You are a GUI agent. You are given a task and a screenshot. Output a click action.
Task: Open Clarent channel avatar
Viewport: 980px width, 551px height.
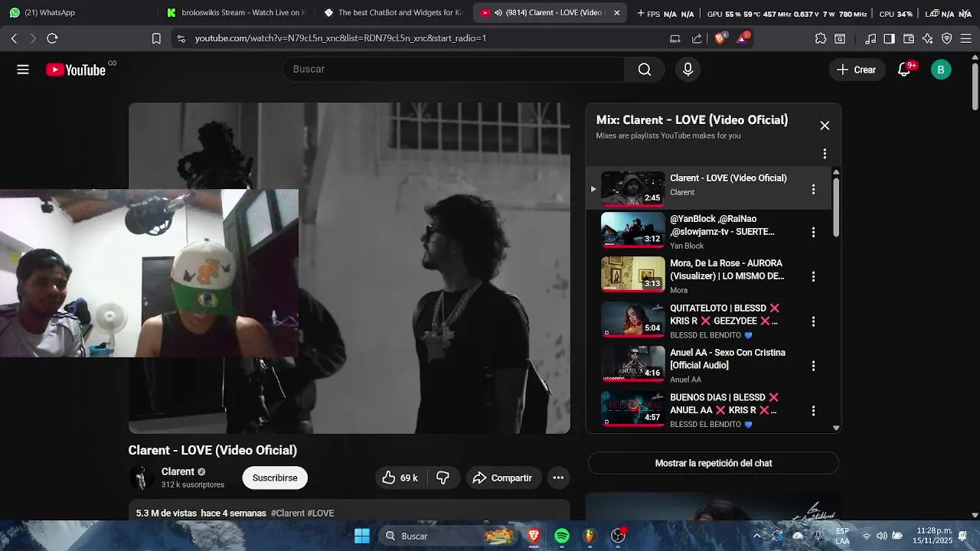click(x=142, y=478)
